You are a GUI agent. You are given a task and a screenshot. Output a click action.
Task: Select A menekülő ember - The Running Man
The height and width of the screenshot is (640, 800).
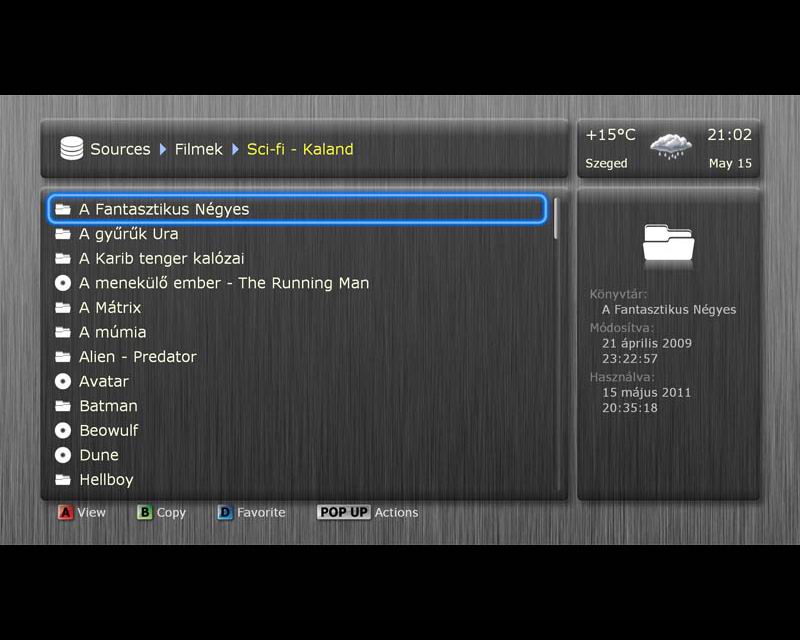[224, 283]
